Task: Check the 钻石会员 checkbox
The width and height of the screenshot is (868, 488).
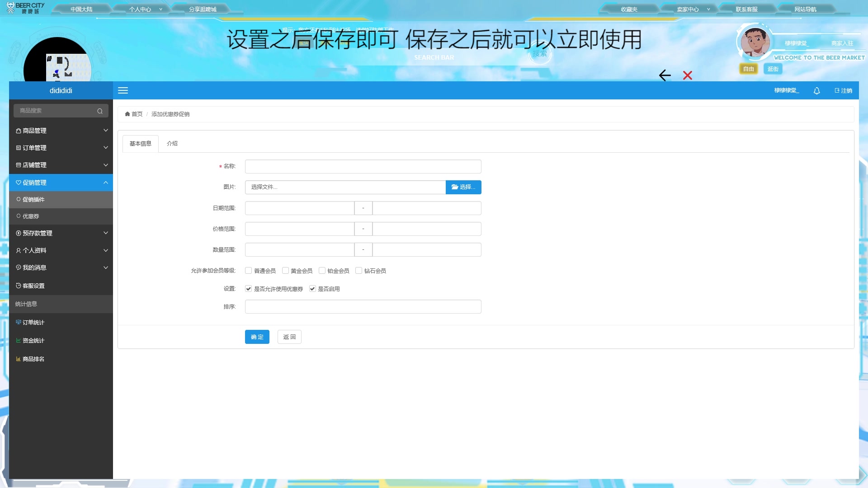Action: (359, 271)
